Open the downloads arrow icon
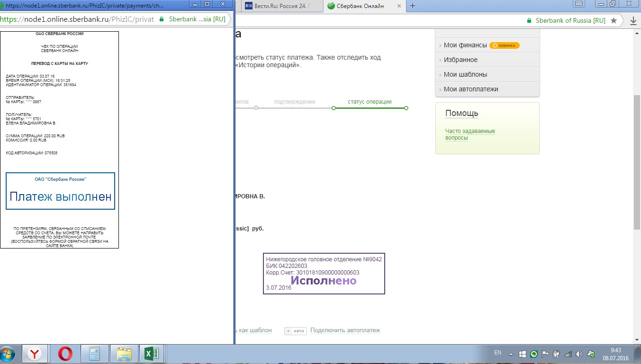 pos(633,20)
